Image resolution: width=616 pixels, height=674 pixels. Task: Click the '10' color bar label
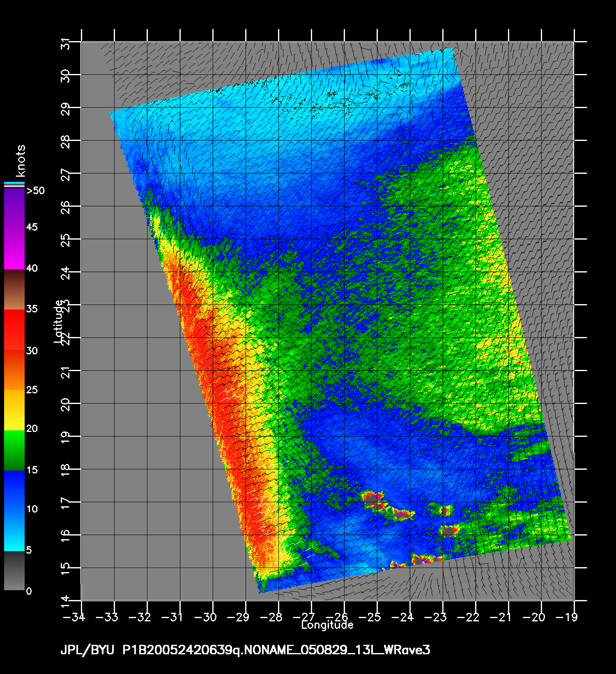[x=32, y=509]
